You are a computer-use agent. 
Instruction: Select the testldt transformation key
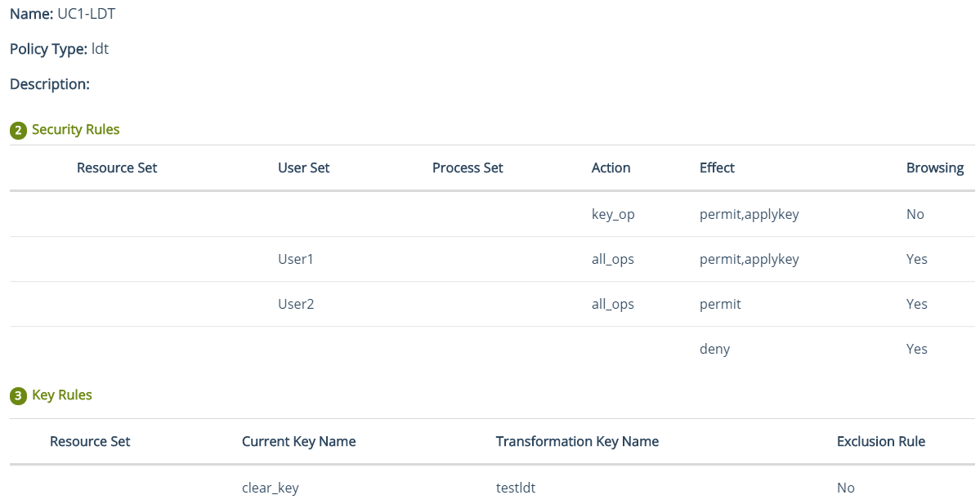click(x=515, y=488)
